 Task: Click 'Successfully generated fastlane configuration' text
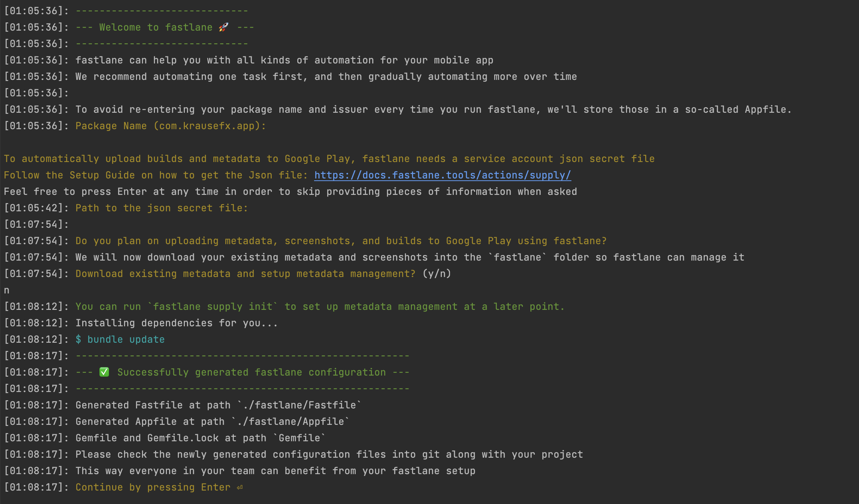coord(251,372)
